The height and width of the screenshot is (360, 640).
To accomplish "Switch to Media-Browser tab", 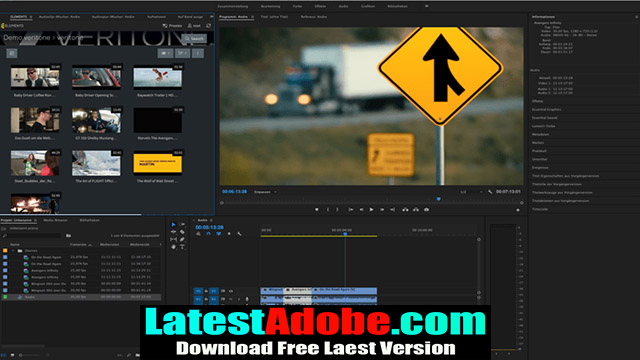I will tap(56, 220).
